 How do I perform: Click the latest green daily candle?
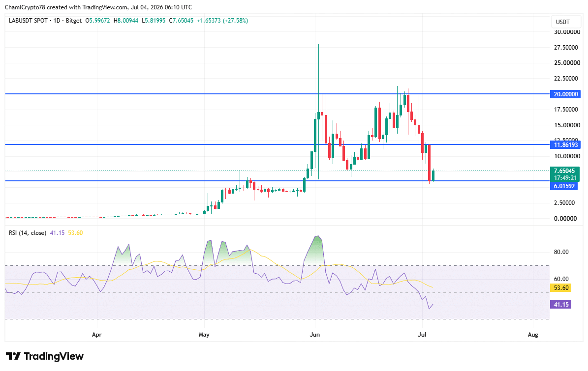[433, 175]
